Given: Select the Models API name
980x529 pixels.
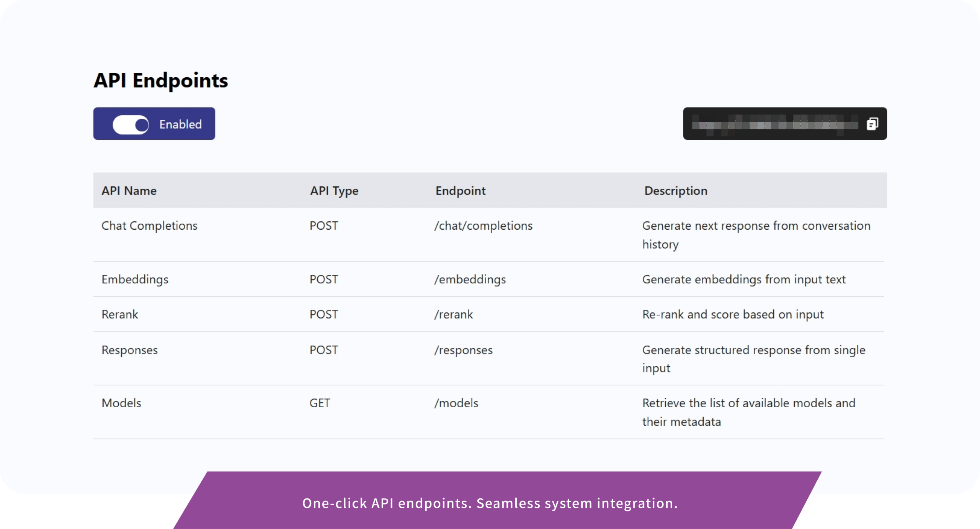Looking at the screenshot, I should pos(121,403).
